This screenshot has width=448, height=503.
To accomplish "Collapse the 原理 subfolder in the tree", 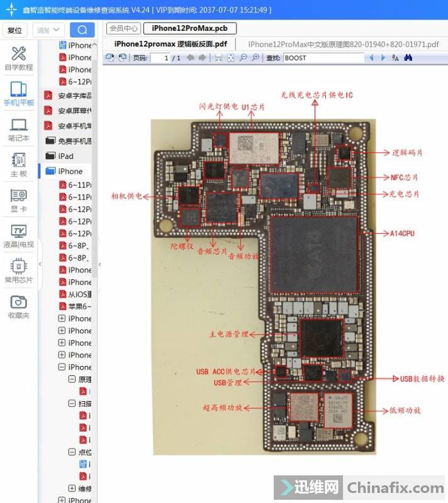I will pos(71,380).
